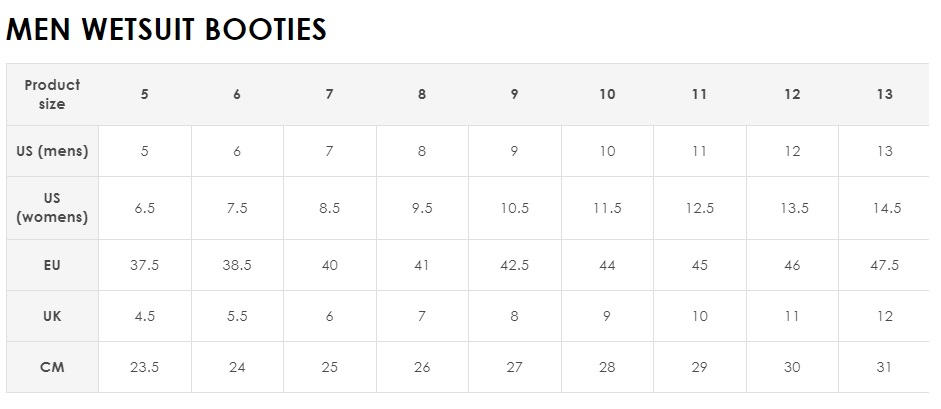Image resolution: width=941 pixels, height=409 pixels.
Task: Select product size 13 column header
Action: pos(885,94)
